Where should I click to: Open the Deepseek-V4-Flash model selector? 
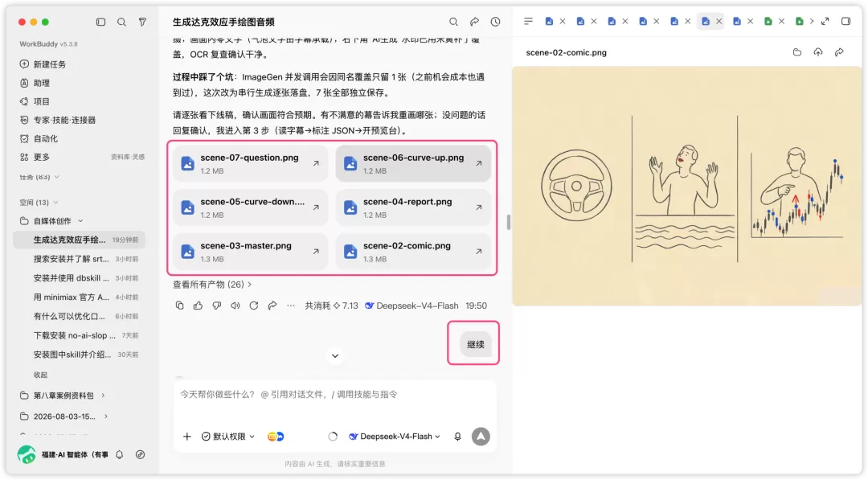coord(394,437)
